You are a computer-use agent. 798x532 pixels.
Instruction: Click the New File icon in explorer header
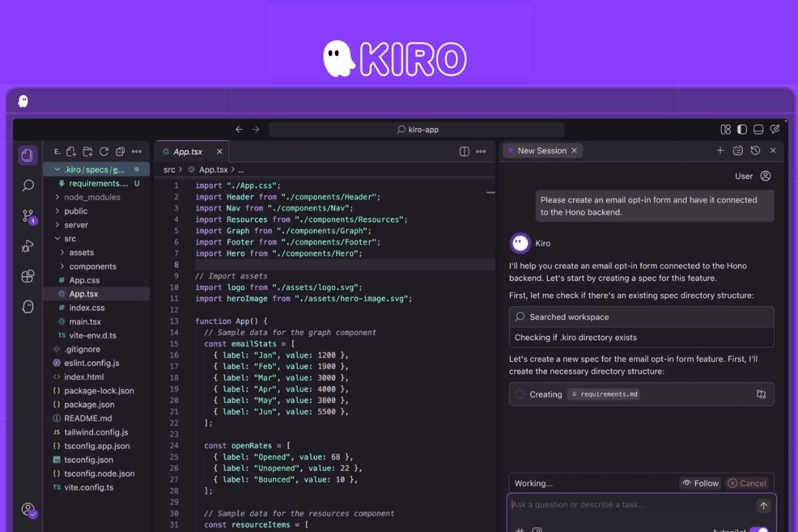[71, 152]
